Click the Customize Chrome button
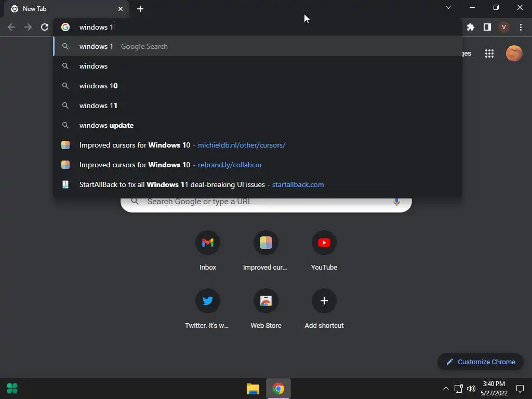 point(481,362)
